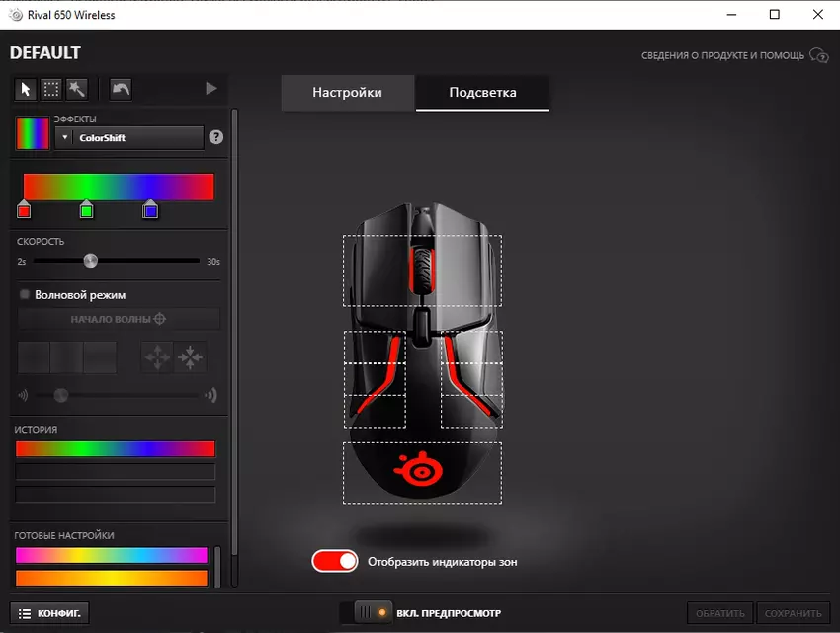The image size is (840, 633).
Task: Toggle the ВКЛ. ПРЕДПРОСМОТР preview switch
Action: pyautogui.click(x=367, y=613)
